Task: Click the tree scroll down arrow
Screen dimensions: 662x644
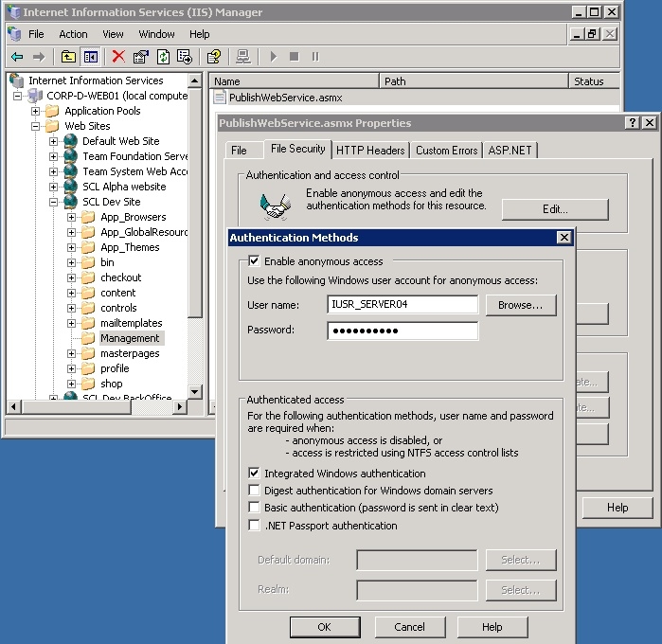Action: [x=195, y=392]
